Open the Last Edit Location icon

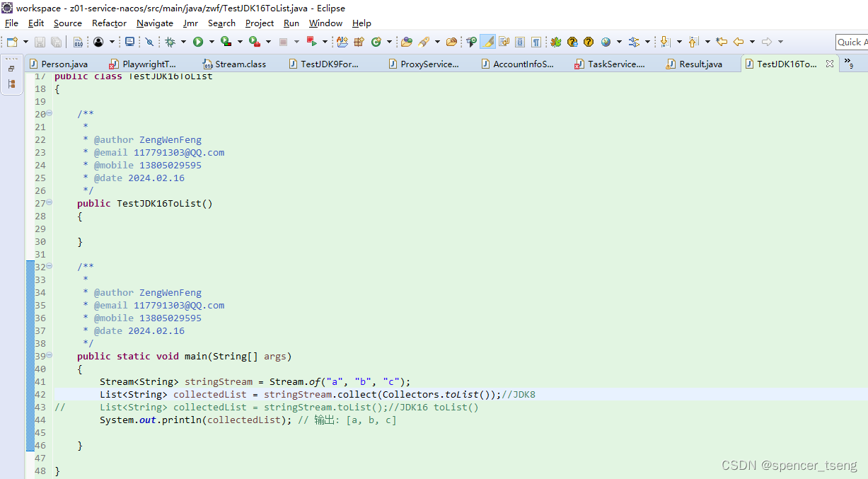[x=722, y=41]
